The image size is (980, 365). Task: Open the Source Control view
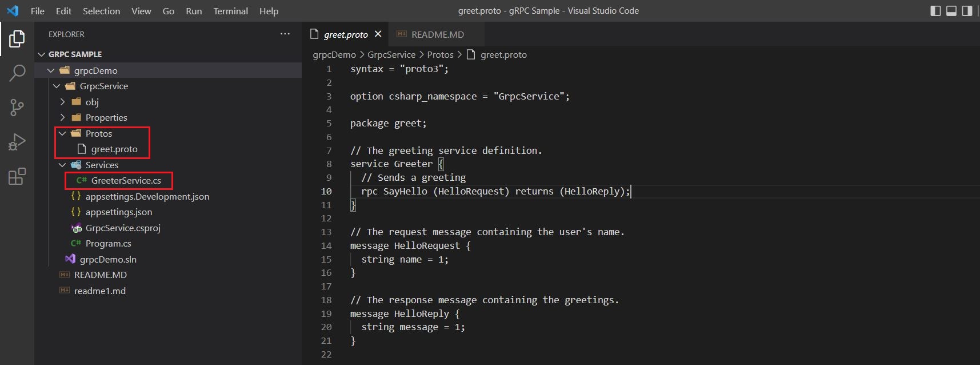click(x=17, y=107)
